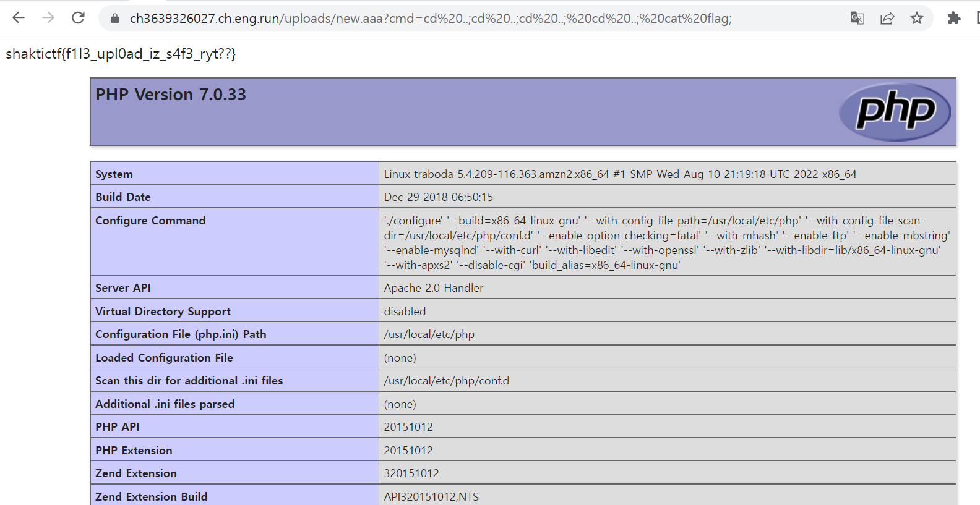
Task: Go forward to the next page
Action: click(48, 18)
